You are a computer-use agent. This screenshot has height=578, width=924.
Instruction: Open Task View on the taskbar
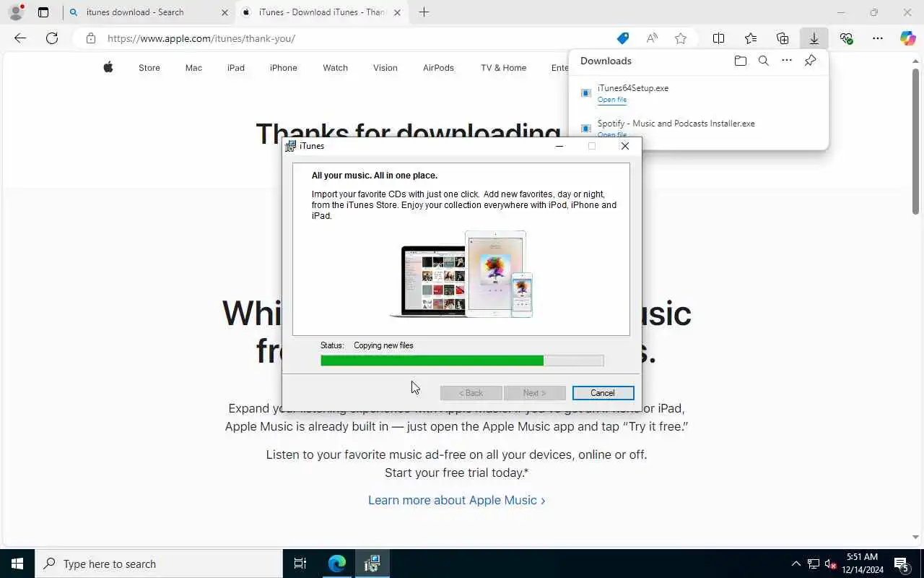tap(300, 564)
